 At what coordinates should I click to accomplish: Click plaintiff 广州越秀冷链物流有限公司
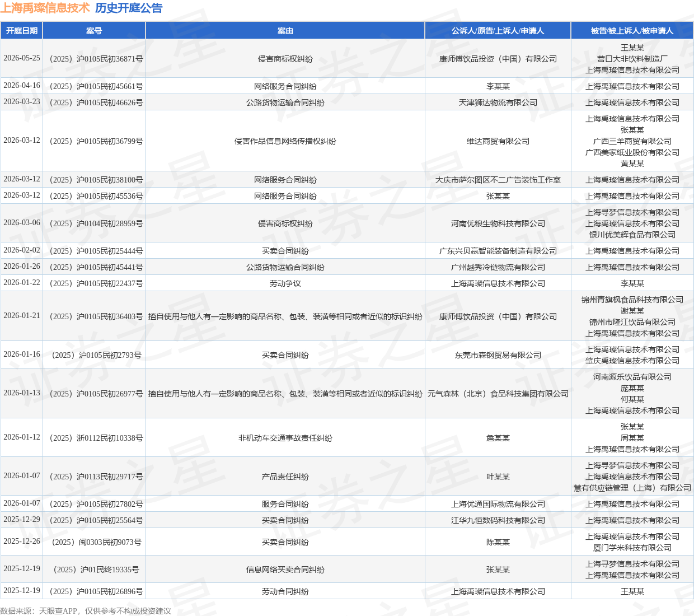498,267
